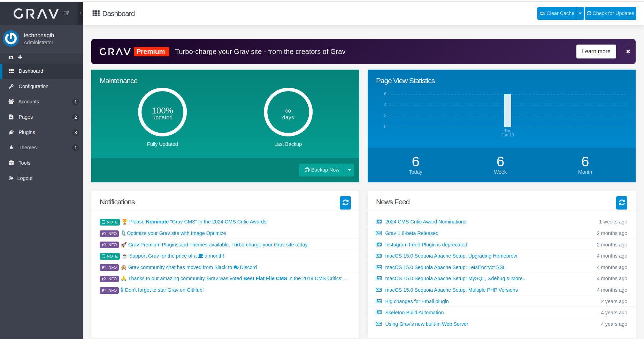Image resolution: width=644 pixels, height=339 pixels.
Task: Click the NOTE badge for Support Grav notification
Action: pos(110,256)
